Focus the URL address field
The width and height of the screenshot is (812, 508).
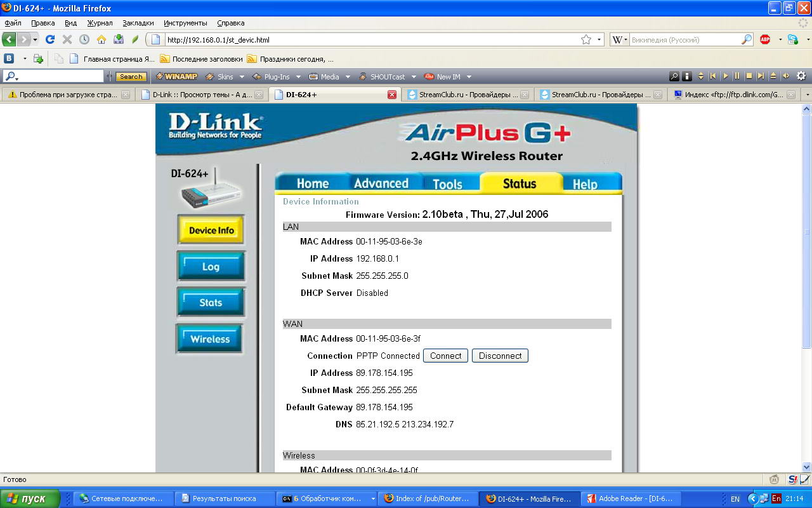(372, 39)
